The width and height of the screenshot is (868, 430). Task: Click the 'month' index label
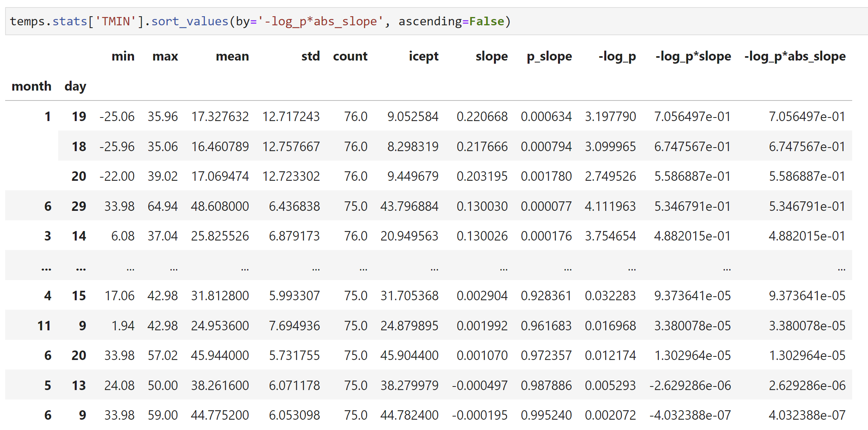pos(32,86)
